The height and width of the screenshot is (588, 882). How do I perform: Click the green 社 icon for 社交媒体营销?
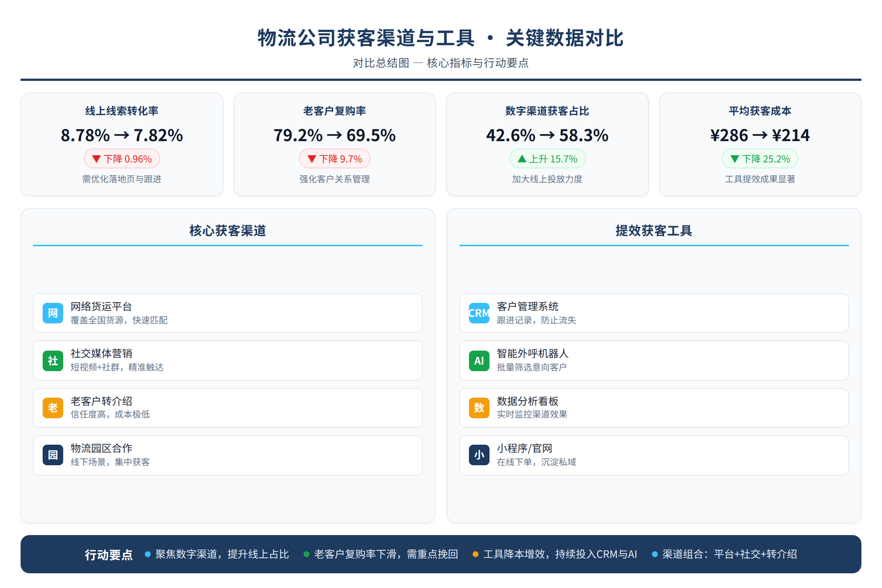tap(53, 361)
